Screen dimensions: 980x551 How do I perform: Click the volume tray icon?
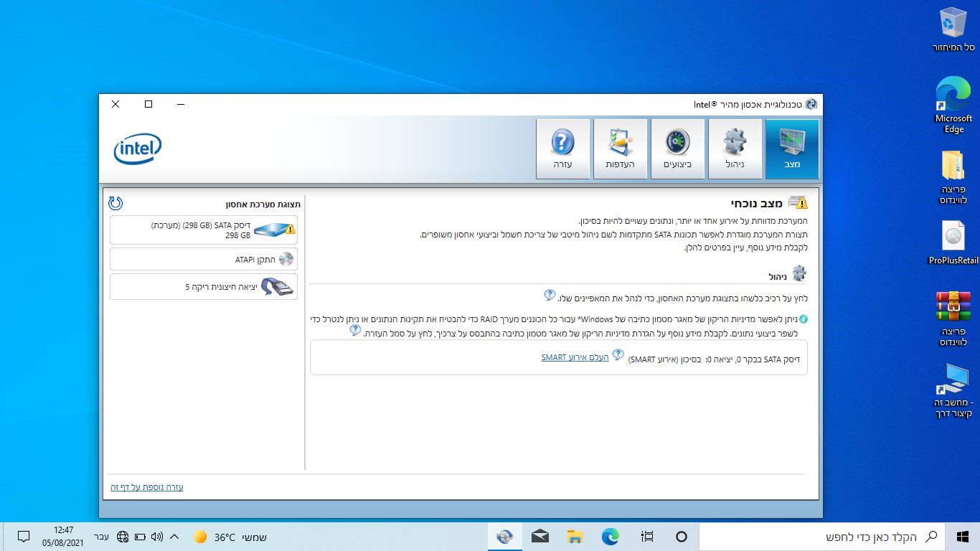[157, 537]
